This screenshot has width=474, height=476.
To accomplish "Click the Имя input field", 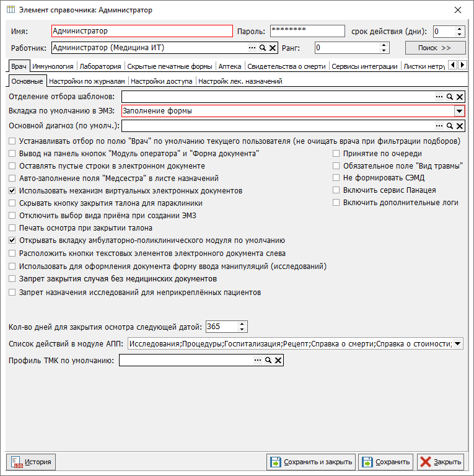I will point(142,31).
